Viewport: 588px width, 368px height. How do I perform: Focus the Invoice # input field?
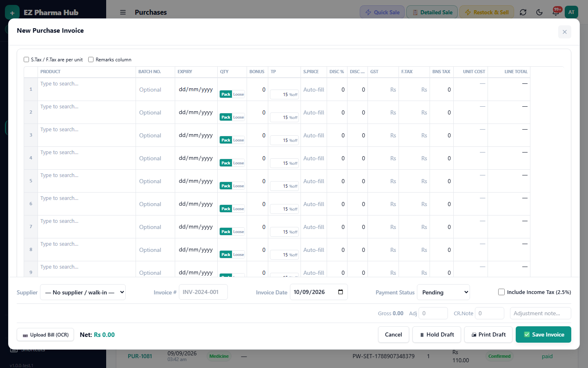[x=203, y=292]
